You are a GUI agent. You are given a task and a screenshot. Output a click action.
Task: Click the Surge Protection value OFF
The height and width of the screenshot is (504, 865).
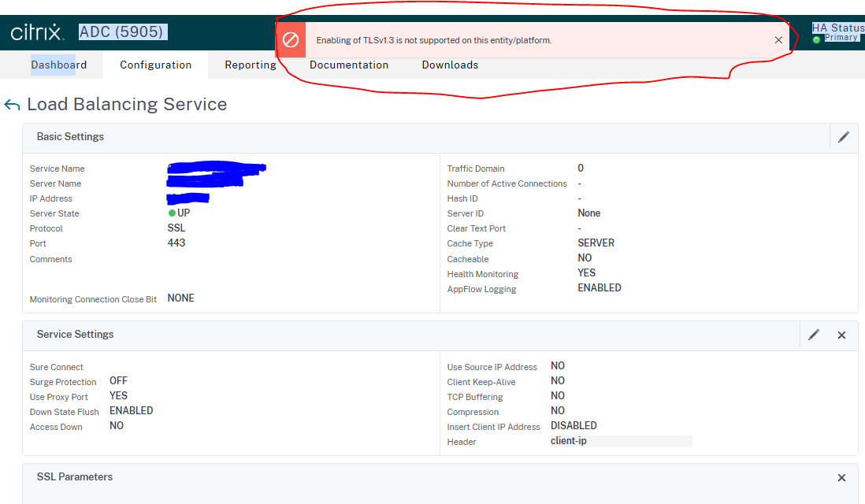(x=118, y=381)
